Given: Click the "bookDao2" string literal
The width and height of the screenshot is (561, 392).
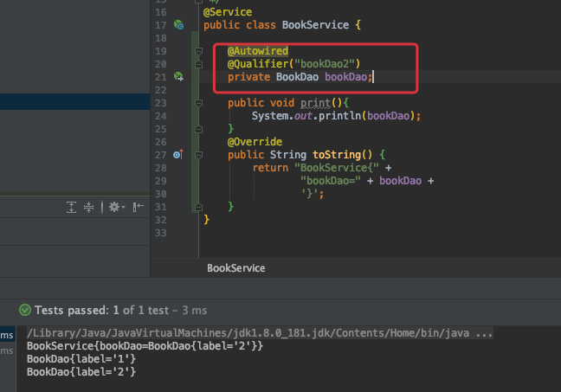Looking at the screenshot, I should [x=324, y=64].
